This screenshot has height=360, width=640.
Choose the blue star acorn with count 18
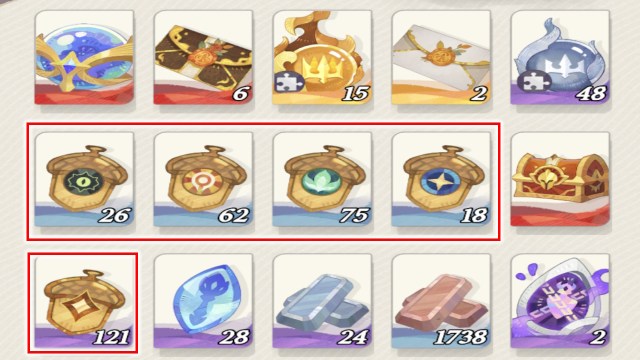[x=441, y=180]
